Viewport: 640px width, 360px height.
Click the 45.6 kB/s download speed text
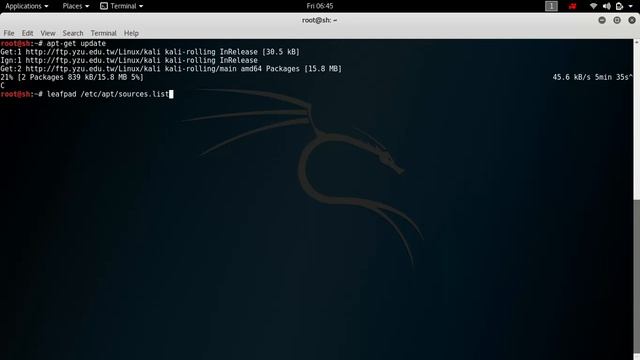click(x=571, y=77)
